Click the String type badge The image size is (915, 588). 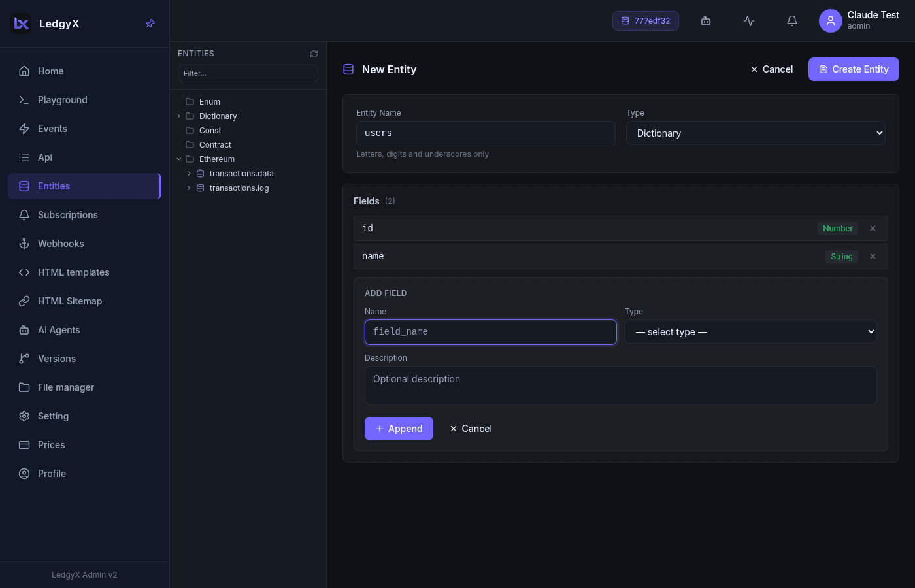coord(842,257)
